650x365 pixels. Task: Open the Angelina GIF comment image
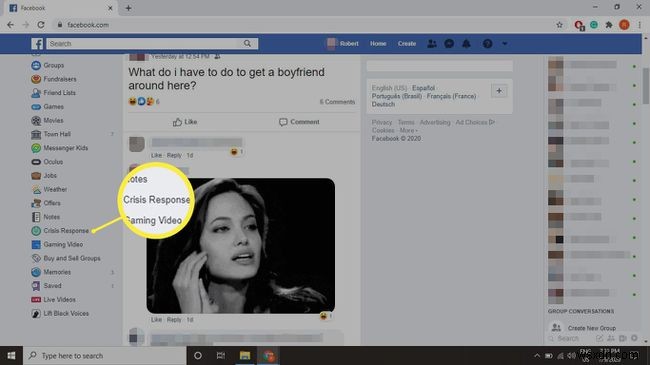[x=240, y=246]
